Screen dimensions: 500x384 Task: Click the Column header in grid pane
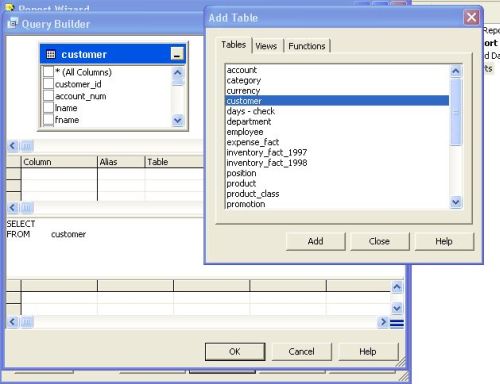[59, 162]
